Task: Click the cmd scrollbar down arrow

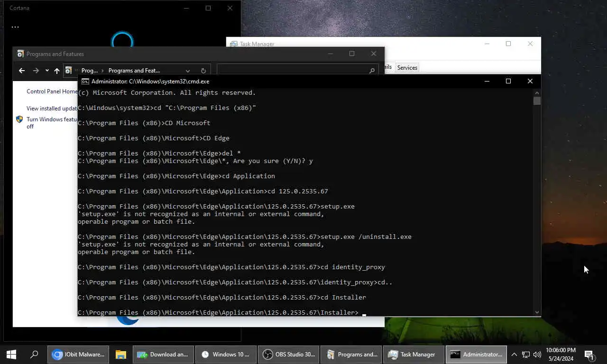Action: click(537, 312)
